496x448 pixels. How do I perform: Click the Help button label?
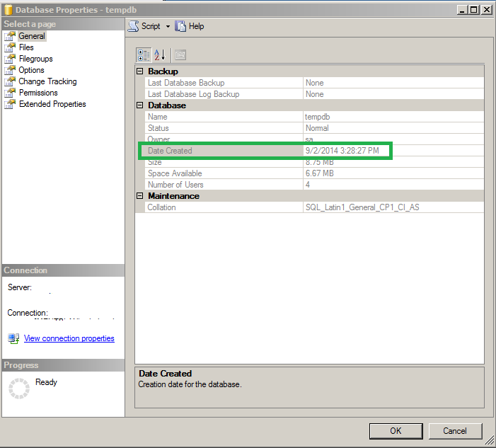(x=196, y=26)
